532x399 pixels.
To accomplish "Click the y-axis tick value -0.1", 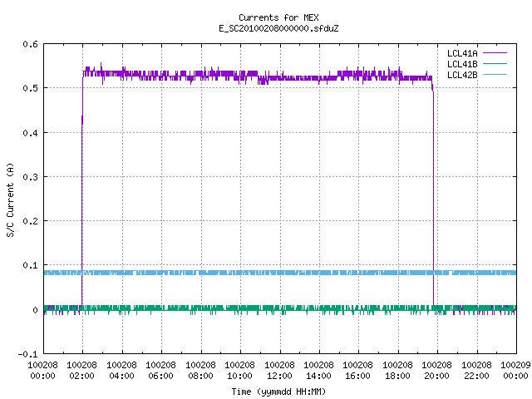I will pyautogui.click(x=27, y=354).
